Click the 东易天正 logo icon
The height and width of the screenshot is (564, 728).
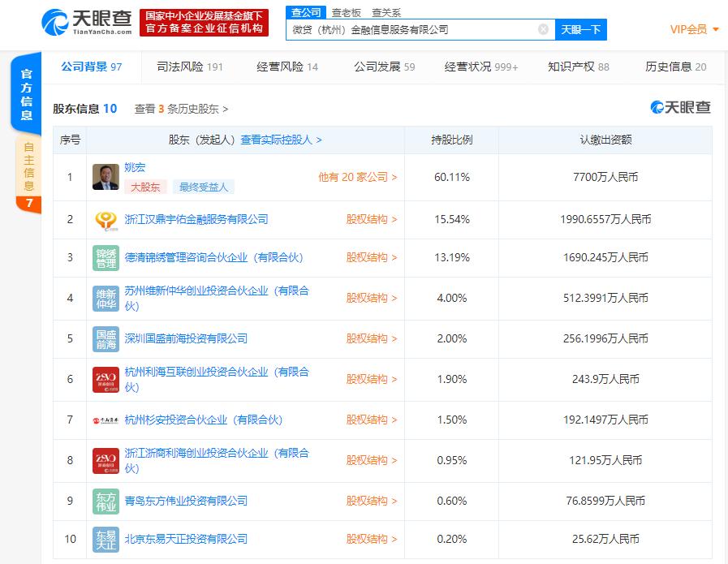coord(106,540)
